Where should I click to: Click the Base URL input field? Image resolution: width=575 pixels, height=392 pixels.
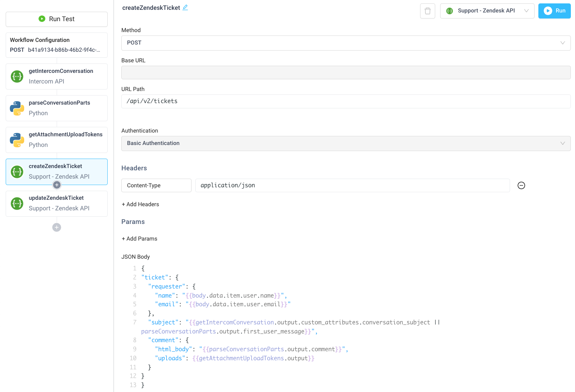tap(345, 72)
